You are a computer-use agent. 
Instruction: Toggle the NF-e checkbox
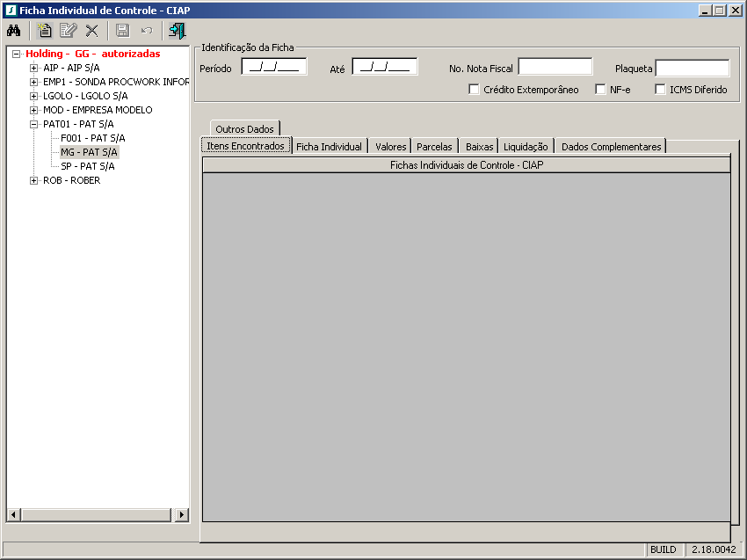tap(601, 90)
